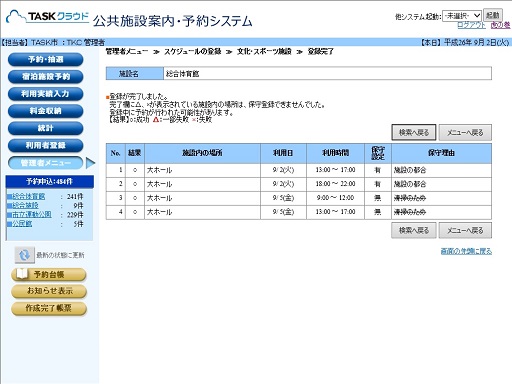Open the 公民館 reservation link

pyautogui.click(x=22, y=223)
